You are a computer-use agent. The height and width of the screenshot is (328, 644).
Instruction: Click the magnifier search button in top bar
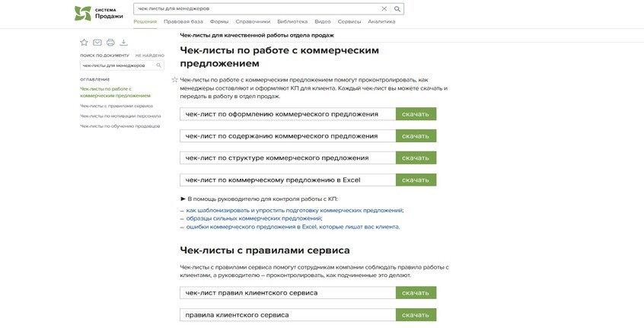(397, 8)
